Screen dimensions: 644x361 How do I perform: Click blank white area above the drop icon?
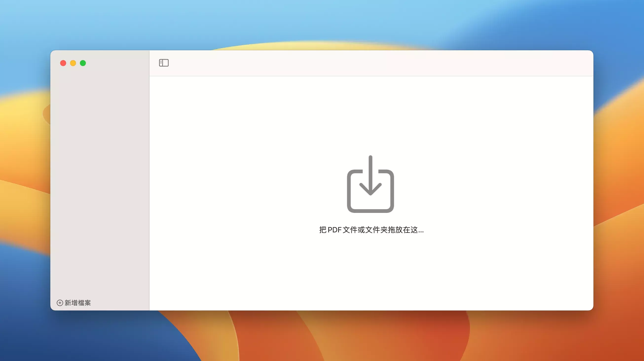coord(370,112)
